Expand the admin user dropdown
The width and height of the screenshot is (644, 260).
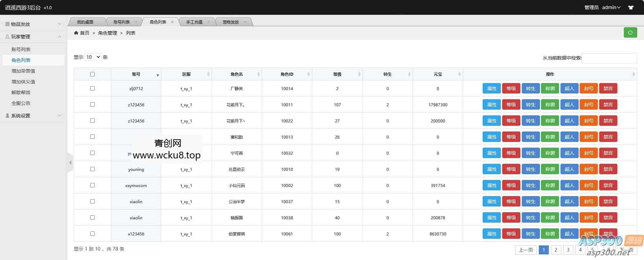[611, 7]
